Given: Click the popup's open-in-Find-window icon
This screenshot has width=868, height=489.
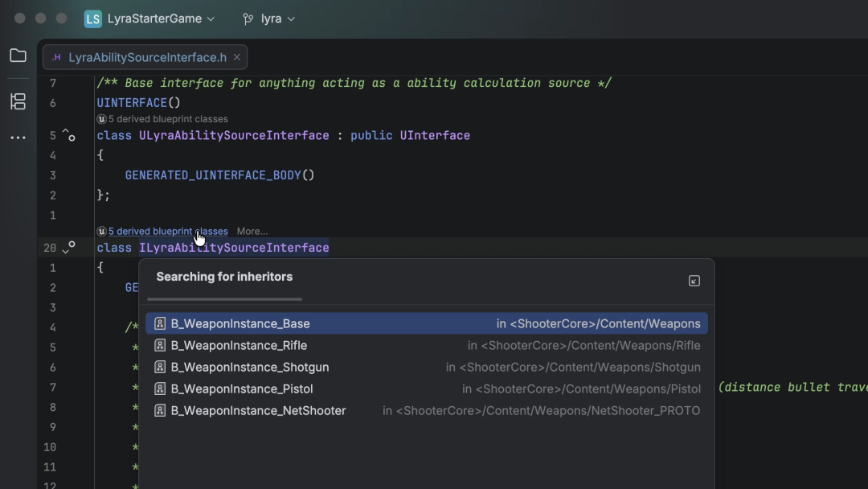Looking at the screenshot, I should click(694, 281).
